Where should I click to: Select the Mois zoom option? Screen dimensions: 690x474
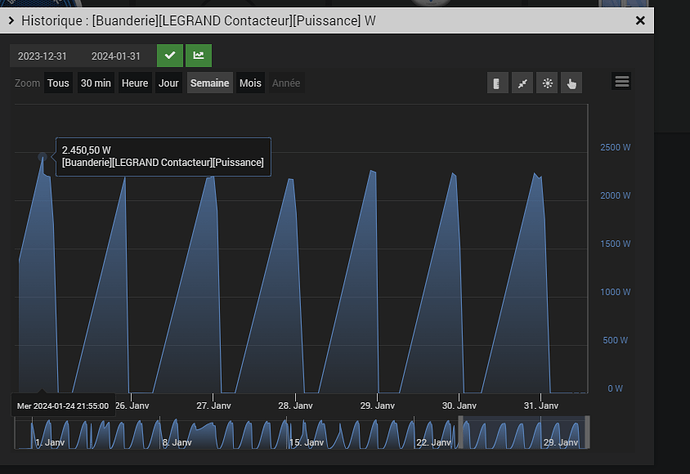pyautogui.click(x=250, y=83)
